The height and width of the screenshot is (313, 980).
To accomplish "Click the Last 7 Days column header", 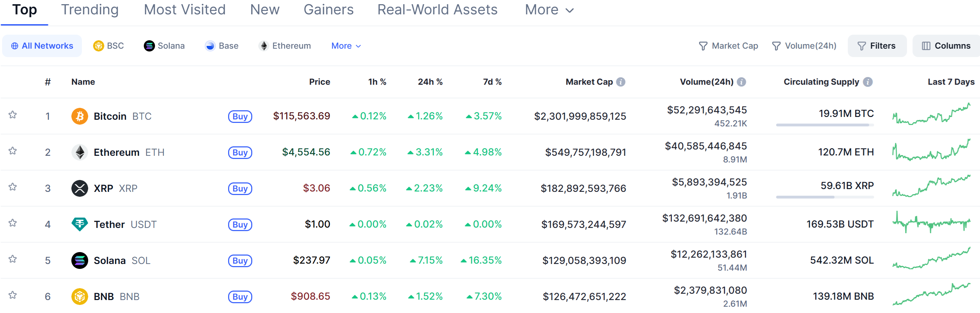I will click(x=951, y=82).
